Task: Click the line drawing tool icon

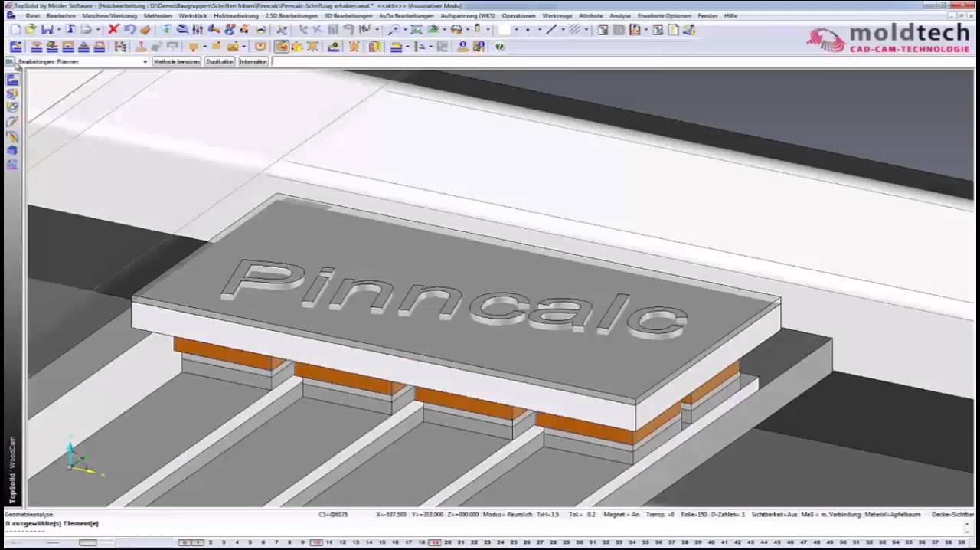Action: 550,29
